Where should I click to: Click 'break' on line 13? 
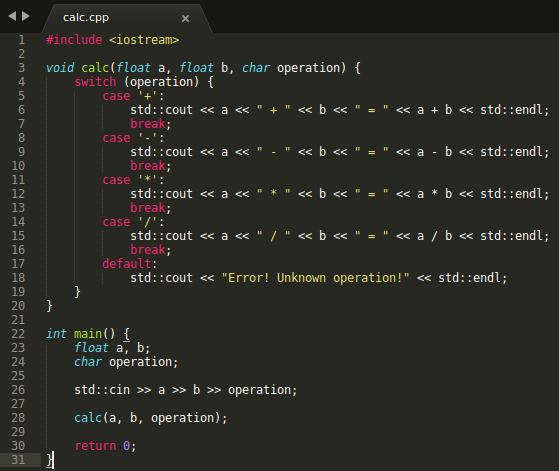pos(148,208)
